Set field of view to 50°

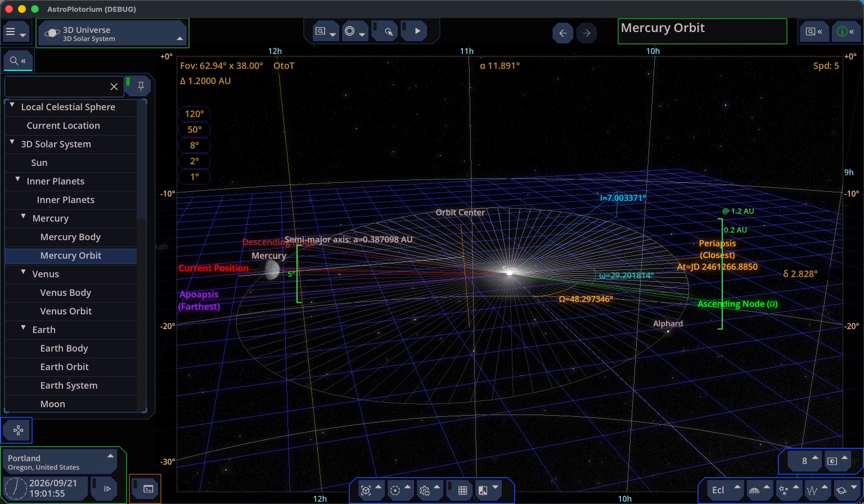pos(195,129)
